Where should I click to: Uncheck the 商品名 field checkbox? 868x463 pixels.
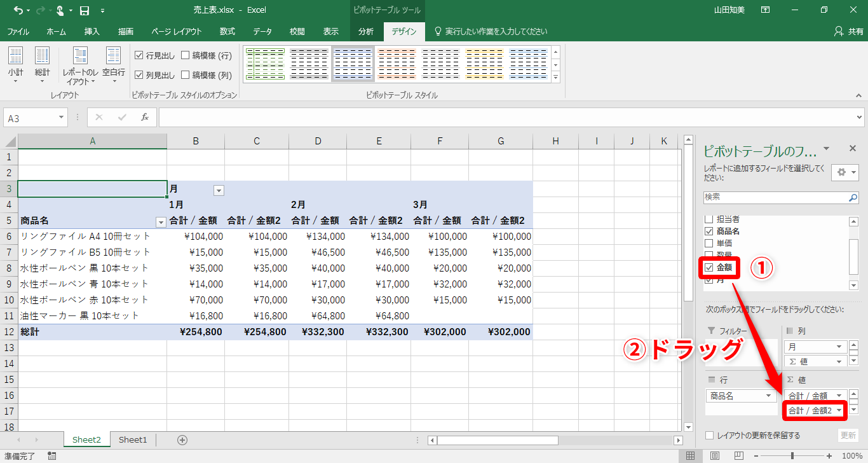709,231
